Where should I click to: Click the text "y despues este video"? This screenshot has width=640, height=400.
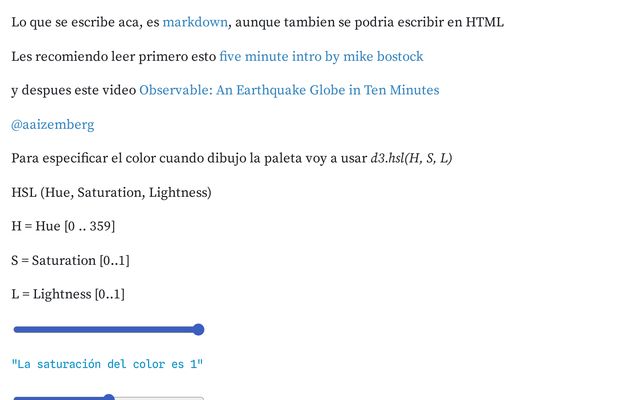click(74, 90)
